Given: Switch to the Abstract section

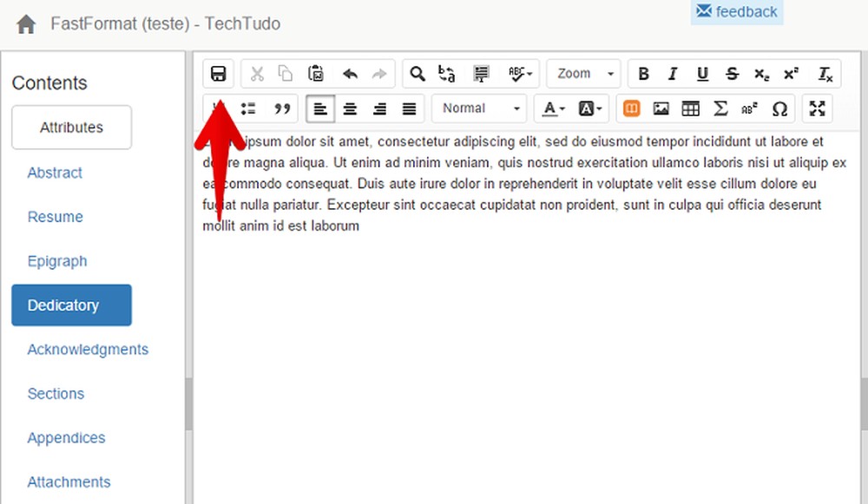Looking at the screenshot, I should point(55,173).
